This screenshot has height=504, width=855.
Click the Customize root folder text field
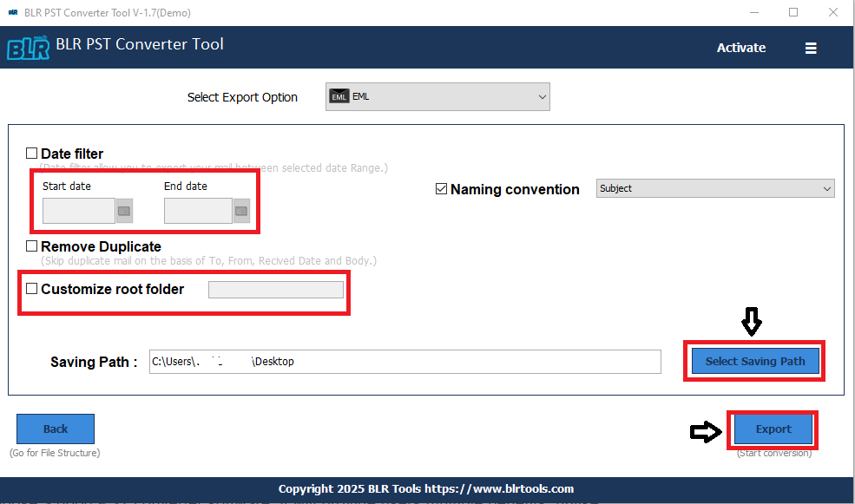[x=275, y=289]
